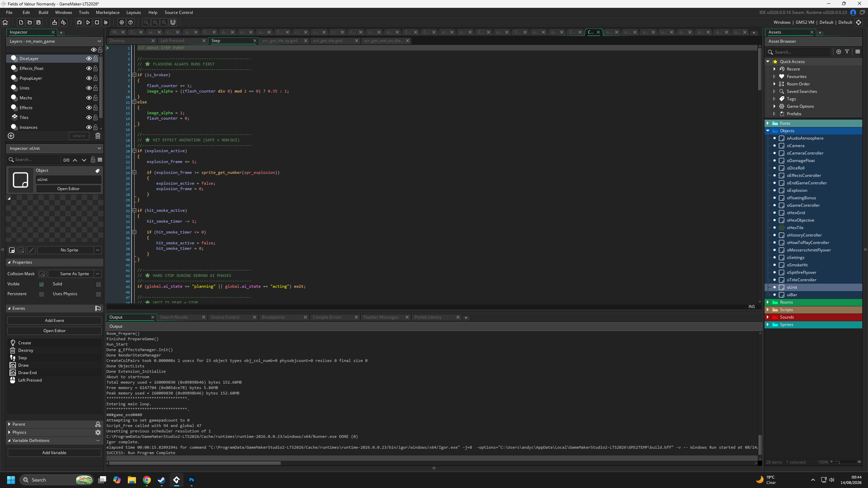The height and width of the screenshot is (488, 868).
Task: Open the Layers - rm_main_game dropdown
Action: [x=55, y=41]
